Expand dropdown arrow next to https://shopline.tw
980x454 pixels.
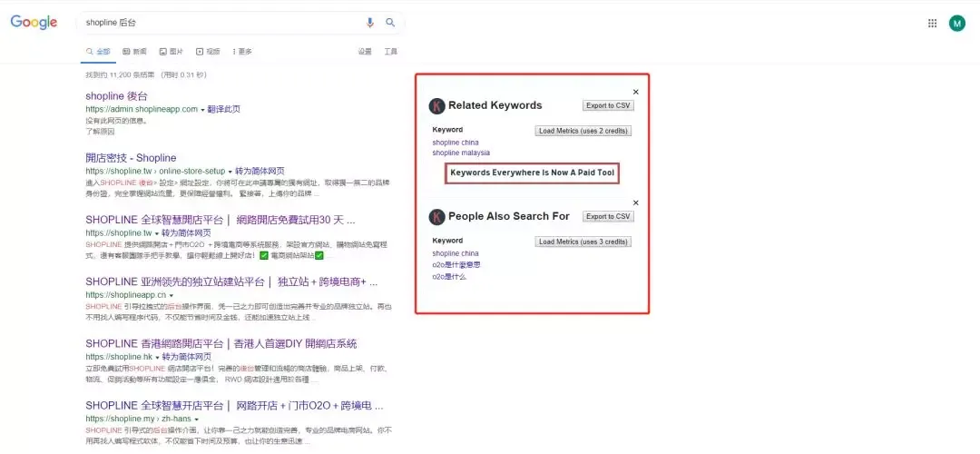click(x=157, y=233)
